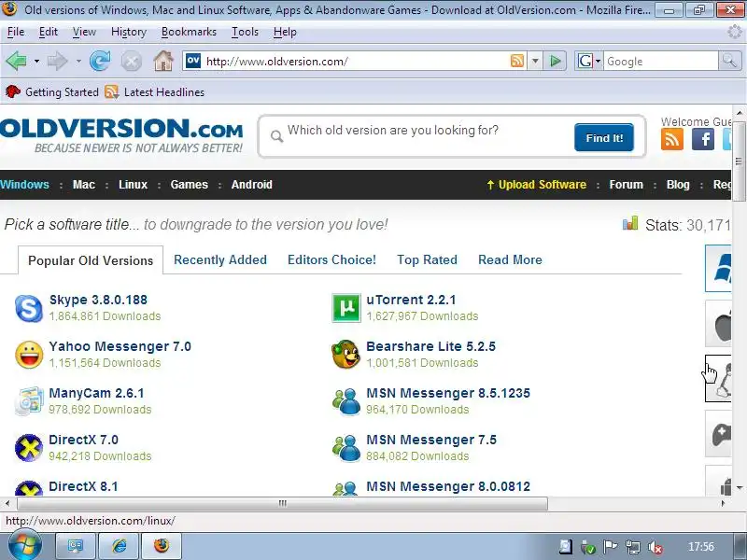This screenshot has width=747, height=560.
Task: Switch to the Editors Choice! tab
Action: point(331,260)
